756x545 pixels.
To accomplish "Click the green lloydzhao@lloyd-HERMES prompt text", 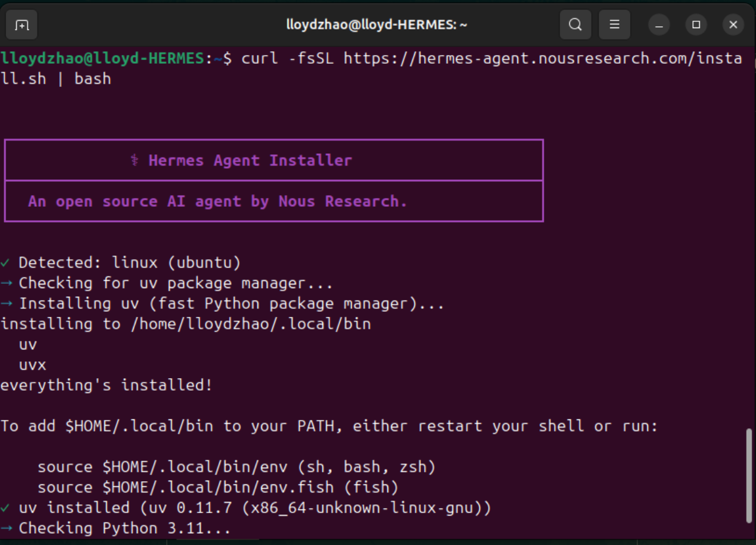I will click(102, 59).
